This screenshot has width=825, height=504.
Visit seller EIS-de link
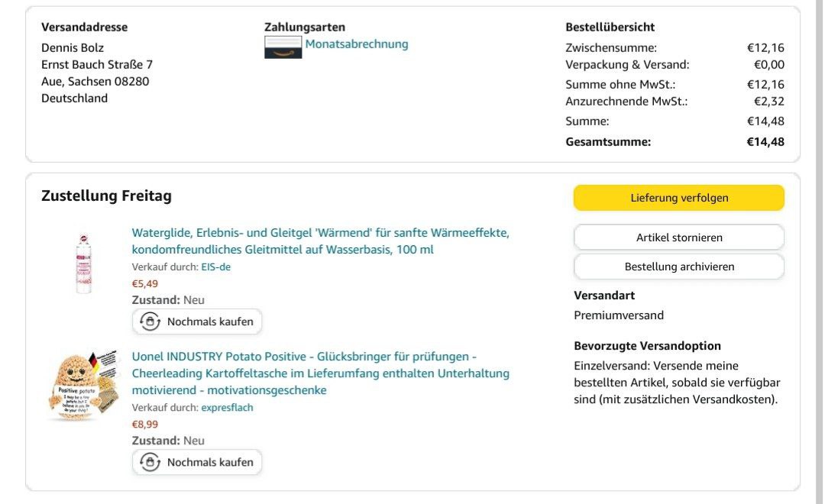point(215,267)
